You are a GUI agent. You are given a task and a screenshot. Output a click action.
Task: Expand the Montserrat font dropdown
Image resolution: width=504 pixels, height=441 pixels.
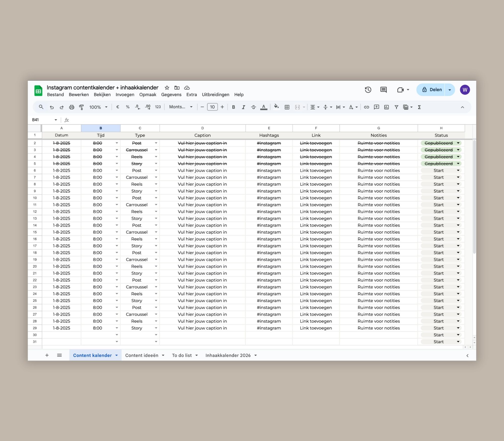pyautogui.click(x=181, y=107)
